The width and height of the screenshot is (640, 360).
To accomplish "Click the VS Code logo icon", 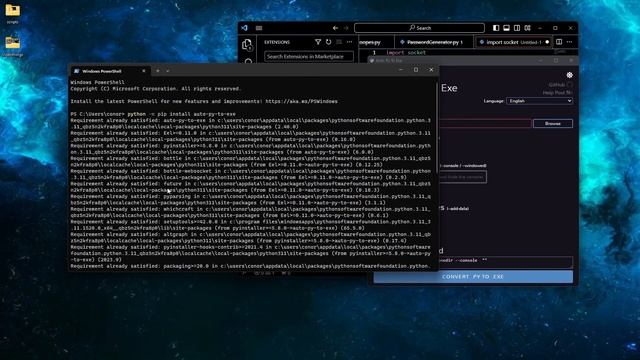I will click(244, 28).
